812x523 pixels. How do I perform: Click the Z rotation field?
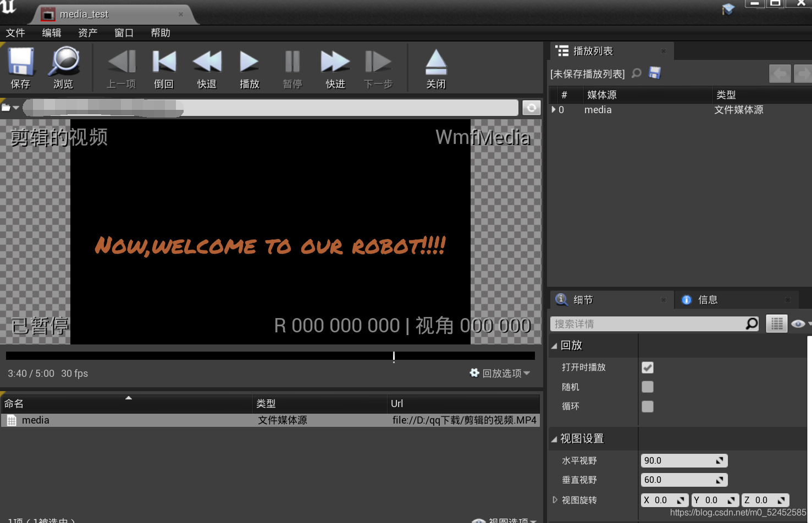(x=765, y=500)
